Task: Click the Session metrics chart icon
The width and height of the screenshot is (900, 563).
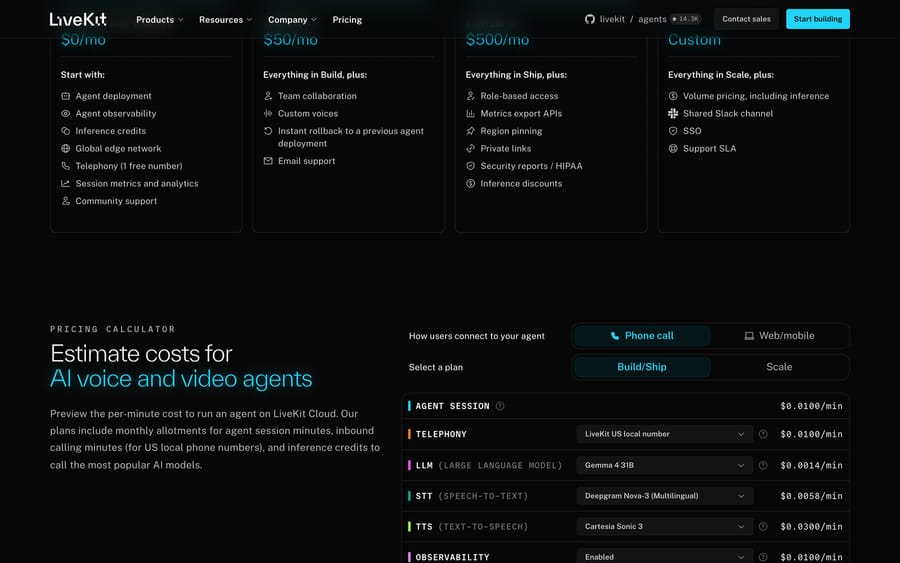Action: click(x=65, y=184)
